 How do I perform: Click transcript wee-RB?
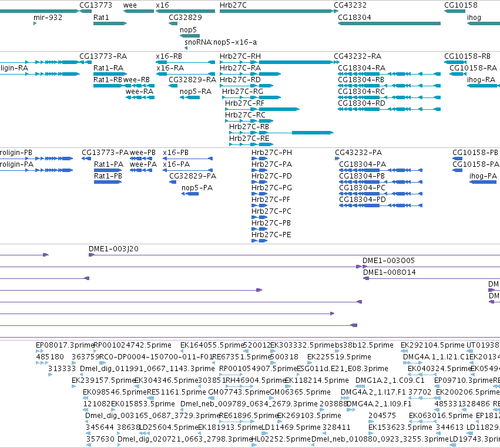pos(136,80)
